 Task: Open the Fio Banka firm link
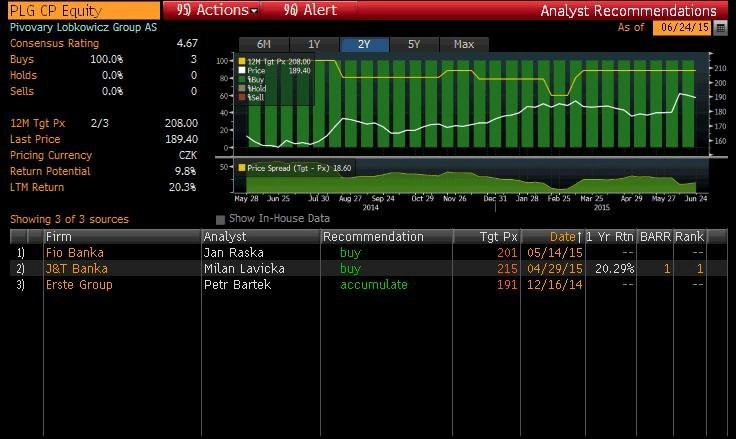click(75, 253)
